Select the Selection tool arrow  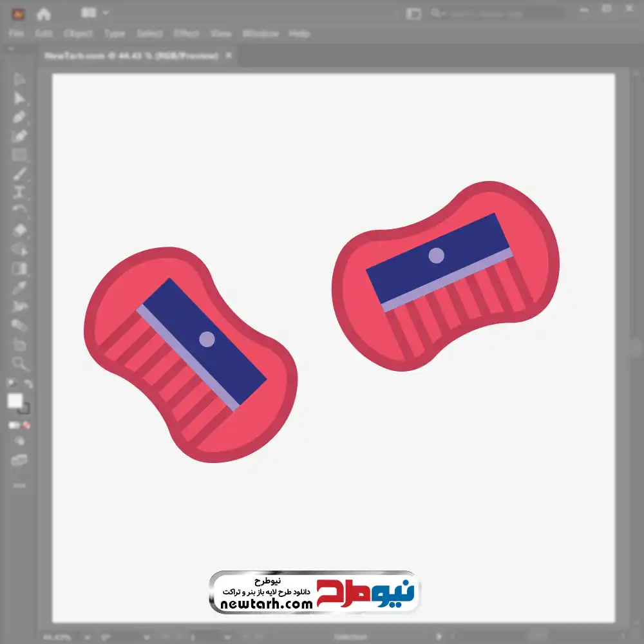[x=19, y=80]
